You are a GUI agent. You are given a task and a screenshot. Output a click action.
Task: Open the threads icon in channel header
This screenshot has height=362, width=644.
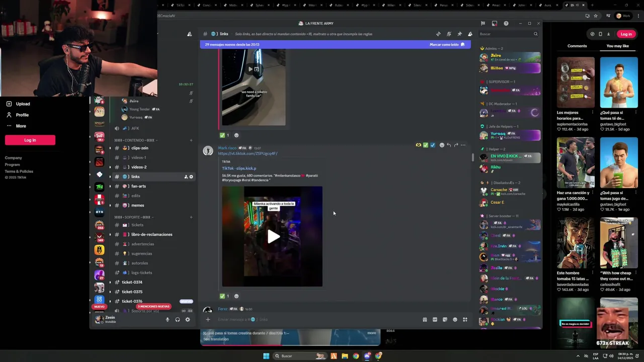tap(438, 34)
